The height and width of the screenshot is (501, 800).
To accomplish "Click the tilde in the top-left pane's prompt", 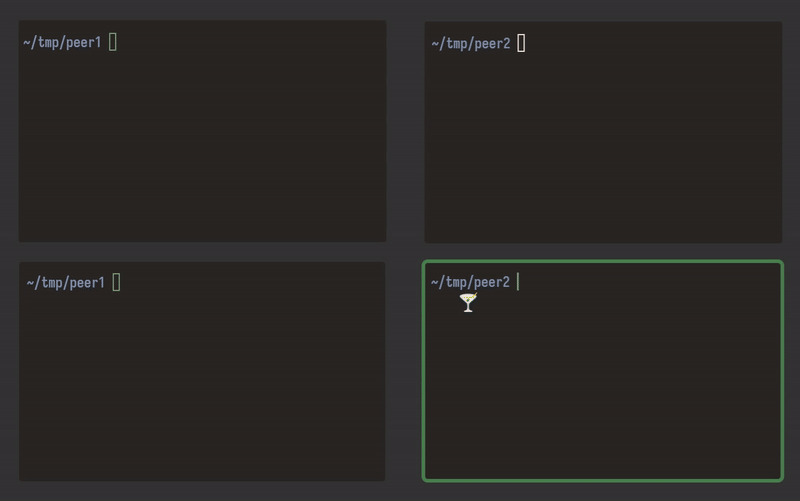I will [x=27, y=42].
